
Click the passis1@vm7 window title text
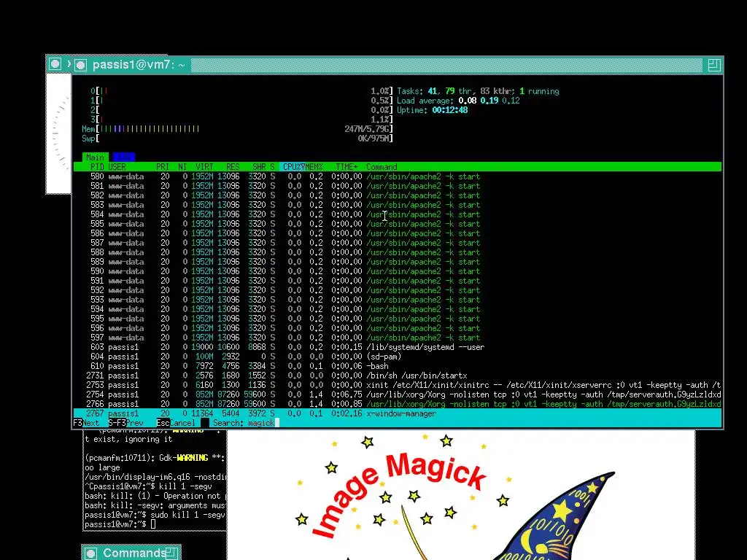pos(139,65)
